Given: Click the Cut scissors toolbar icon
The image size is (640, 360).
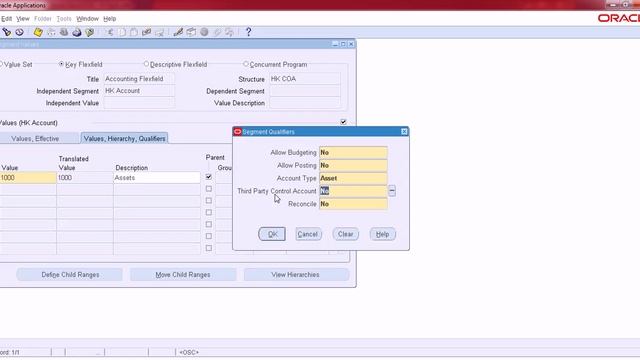Looking at the screenshot, I should pyautogui.click(x=110, y=32).
